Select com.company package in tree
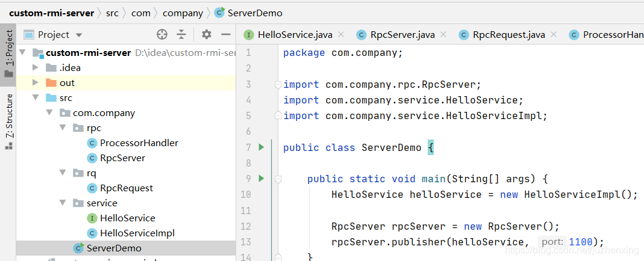 [x=104, y=112]
